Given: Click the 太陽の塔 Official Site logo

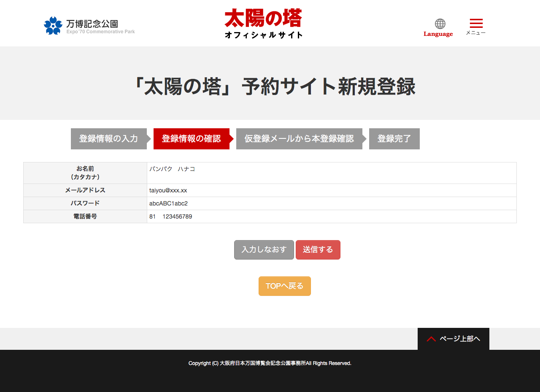Looking at the screenshot, I should pos(264,24).
